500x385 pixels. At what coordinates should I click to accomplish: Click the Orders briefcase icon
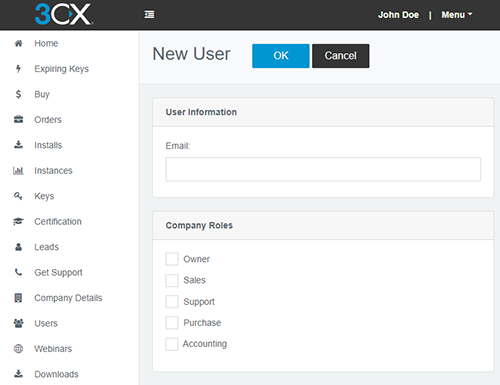18,119
